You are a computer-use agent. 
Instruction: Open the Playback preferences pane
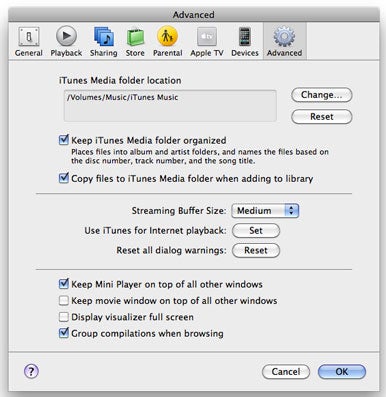(66, 41)
